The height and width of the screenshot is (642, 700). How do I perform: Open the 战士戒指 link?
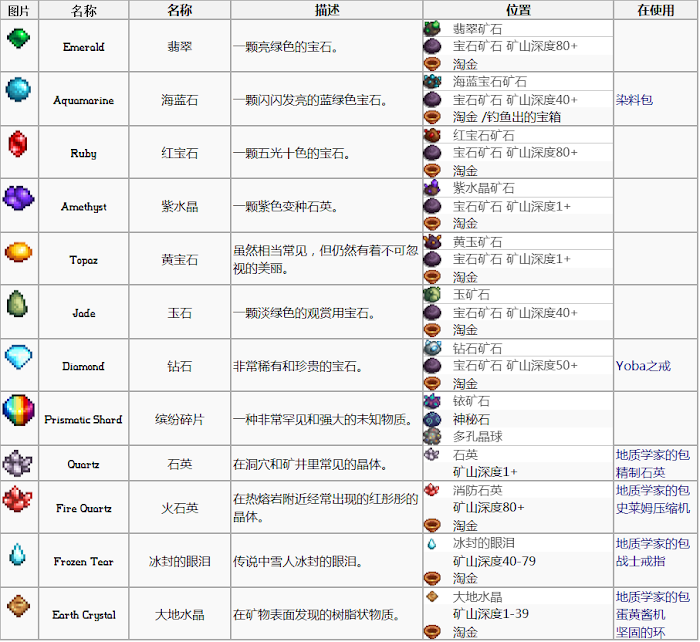[640, 561]
